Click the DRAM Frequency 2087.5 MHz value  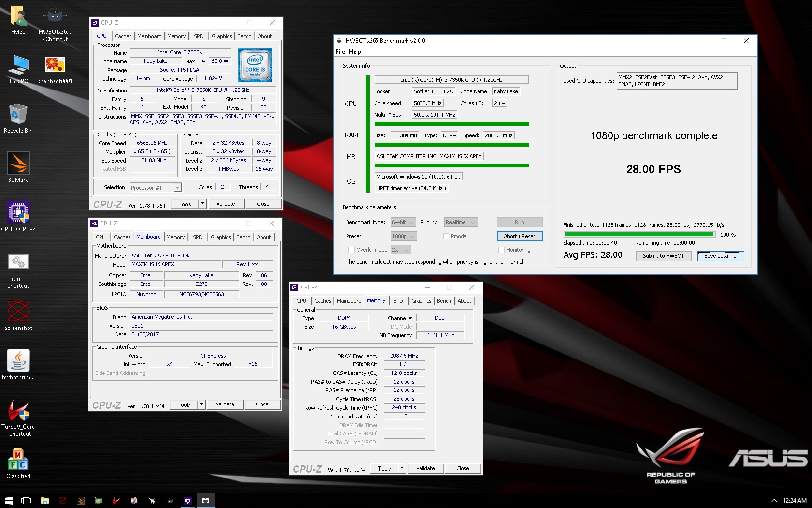click(x=404, y=356)
